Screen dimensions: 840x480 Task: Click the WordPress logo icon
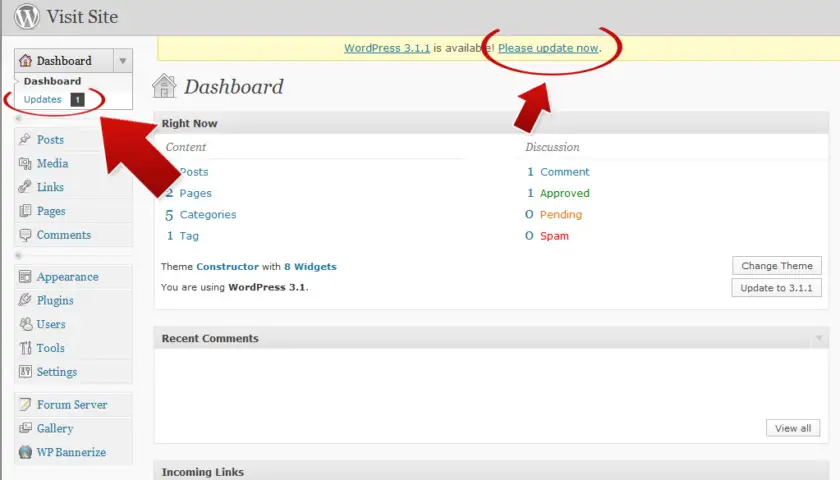point(27,16)
